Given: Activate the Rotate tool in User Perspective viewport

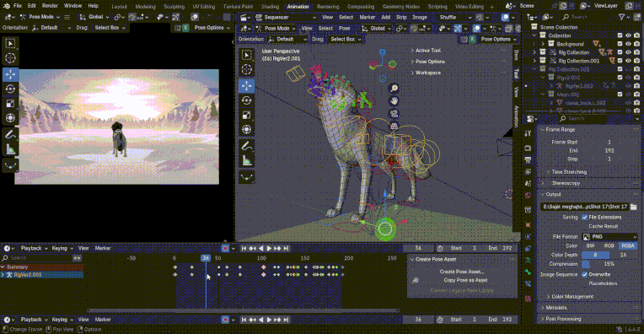Looking at the screenshot, I should click(x=246, y=100).
